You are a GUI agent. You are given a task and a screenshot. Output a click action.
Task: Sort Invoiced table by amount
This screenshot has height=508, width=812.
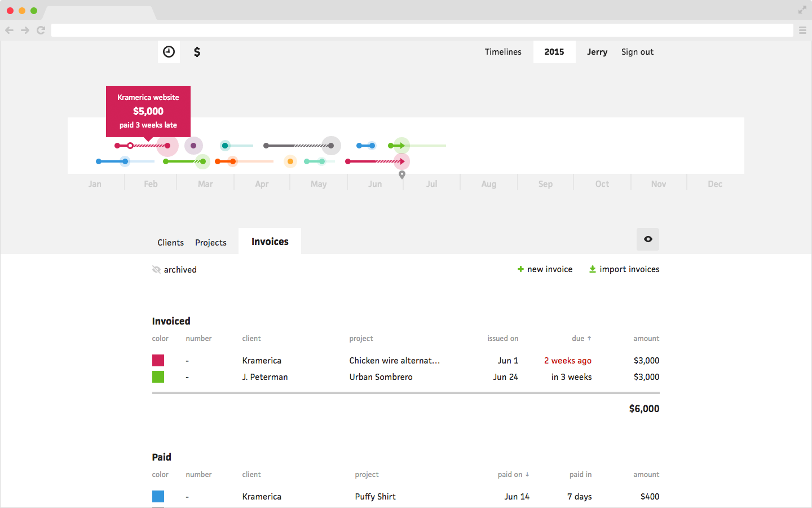click(646, 339)
